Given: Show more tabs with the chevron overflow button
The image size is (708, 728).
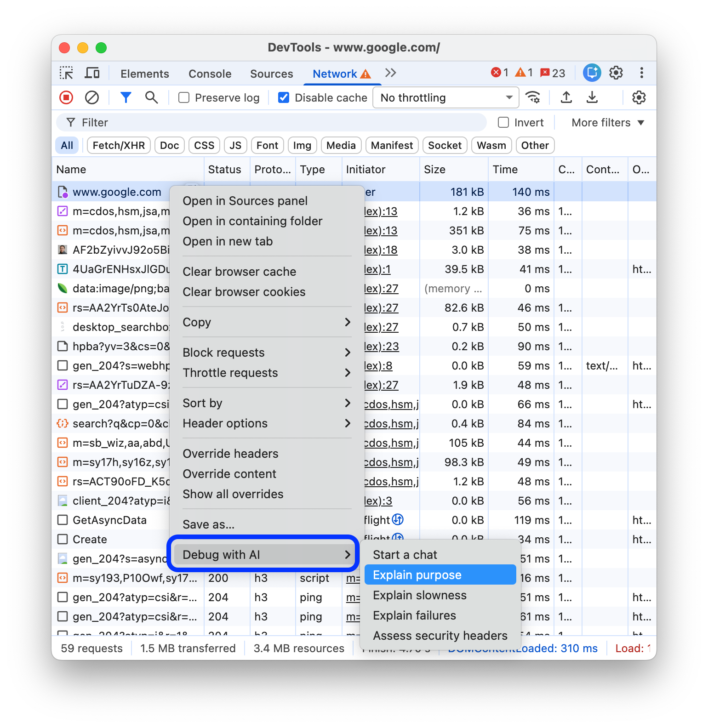Looking at the screenshot, I should pos(390,73).
